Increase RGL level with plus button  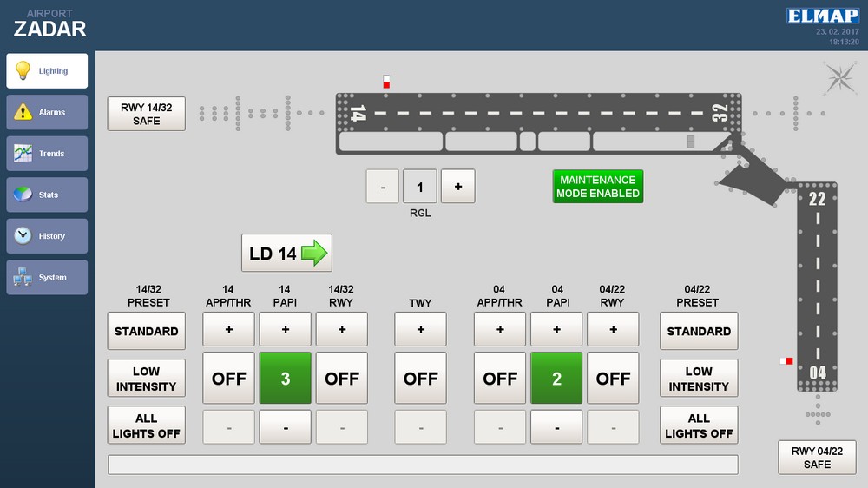point(457,187)
